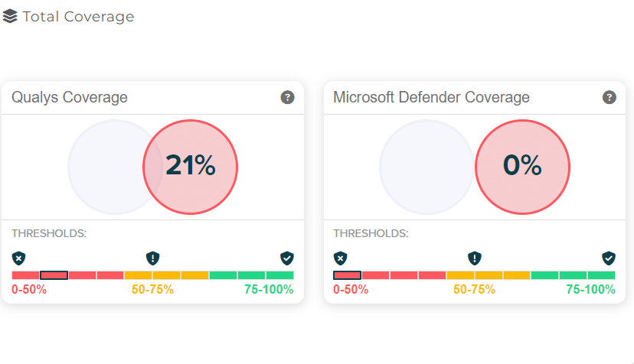634x364 pixels.
Task: Open help icon on Microsoft Defender Coverage card
Action: (609, 97)
